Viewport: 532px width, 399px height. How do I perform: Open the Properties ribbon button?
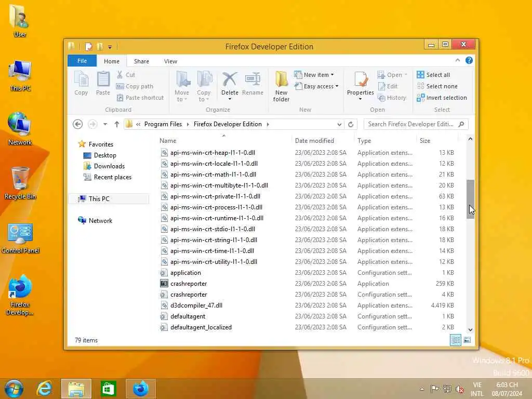coord(361,83)
